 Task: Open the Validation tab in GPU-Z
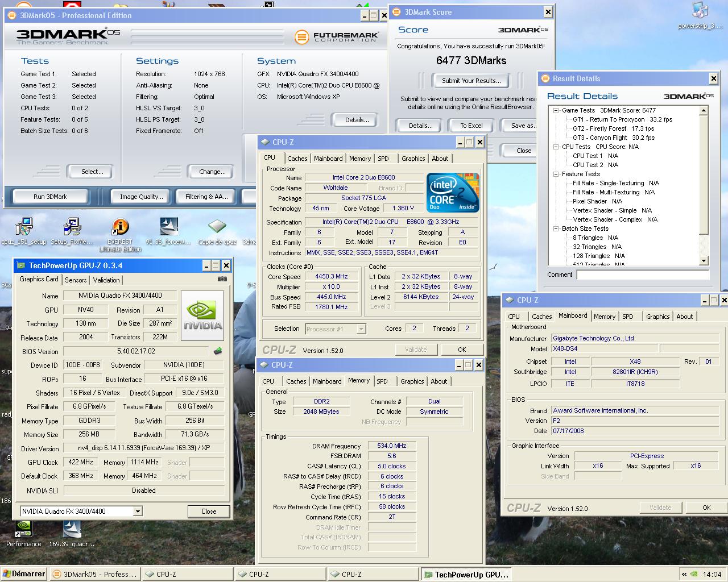[106, 280]
